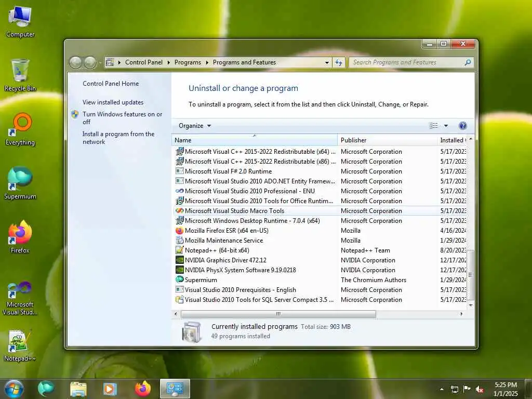532x399 pixels.
Task: Click the Visual Studio 2010 Prerequisites - English icon
Action: tap(179, 289)
